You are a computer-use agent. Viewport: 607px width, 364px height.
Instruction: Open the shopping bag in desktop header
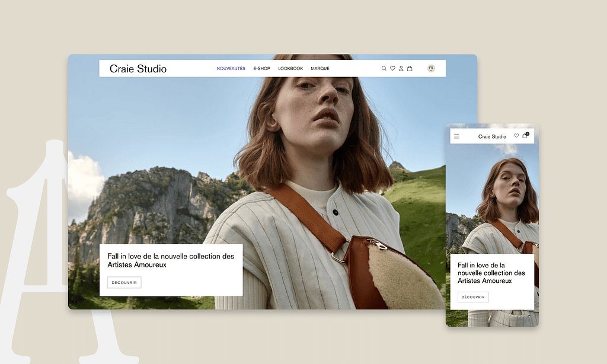410,69
